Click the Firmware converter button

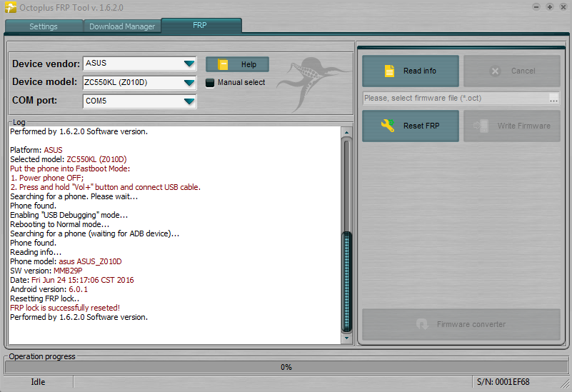point(461,324)
